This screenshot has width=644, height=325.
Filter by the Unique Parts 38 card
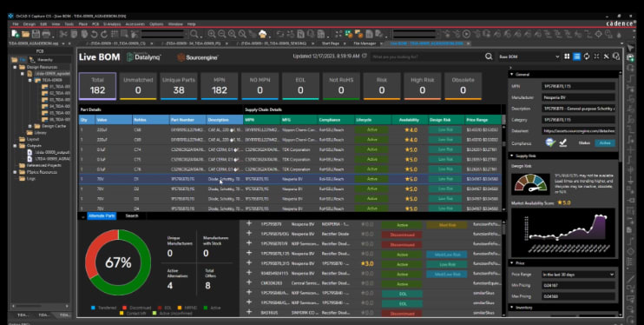(x=179, y=86)
